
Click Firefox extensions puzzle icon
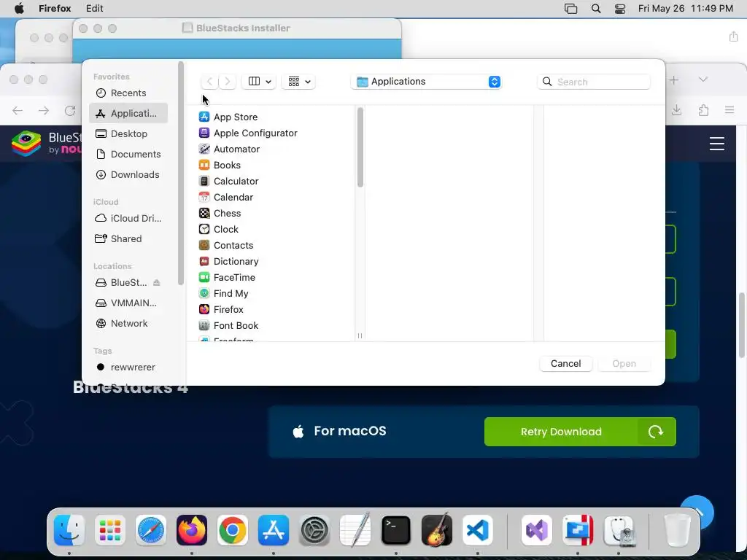(704, 111)
